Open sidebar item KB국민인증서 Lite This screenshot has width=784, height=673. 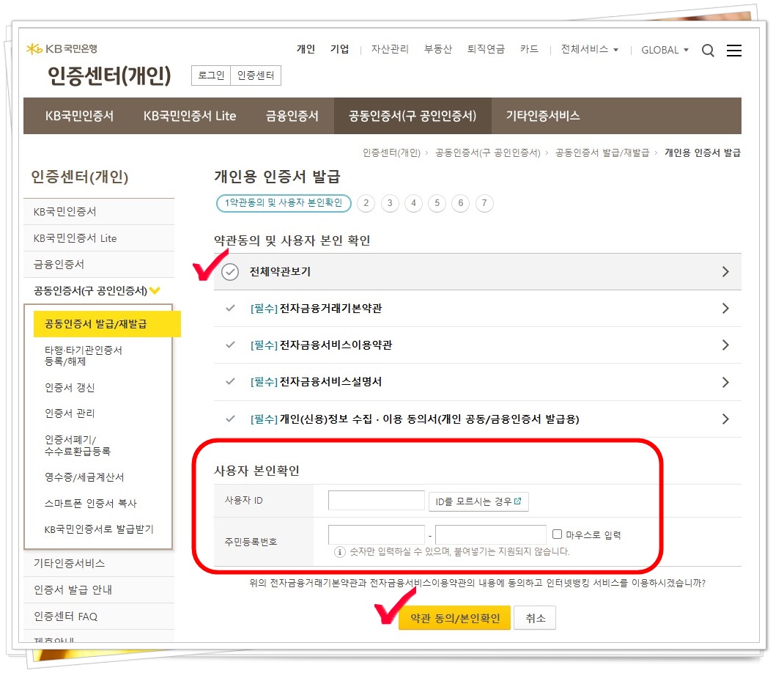(x=99, y=238)
